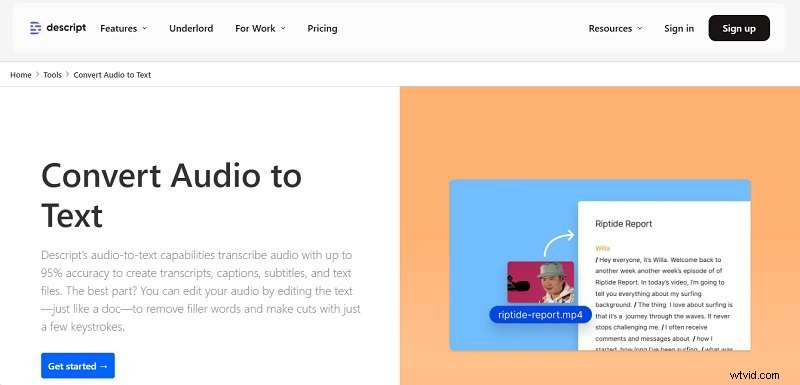The height and width of the screenshot is (385, 800).
Task: Open the Pricing page
Action: point(322,29)
